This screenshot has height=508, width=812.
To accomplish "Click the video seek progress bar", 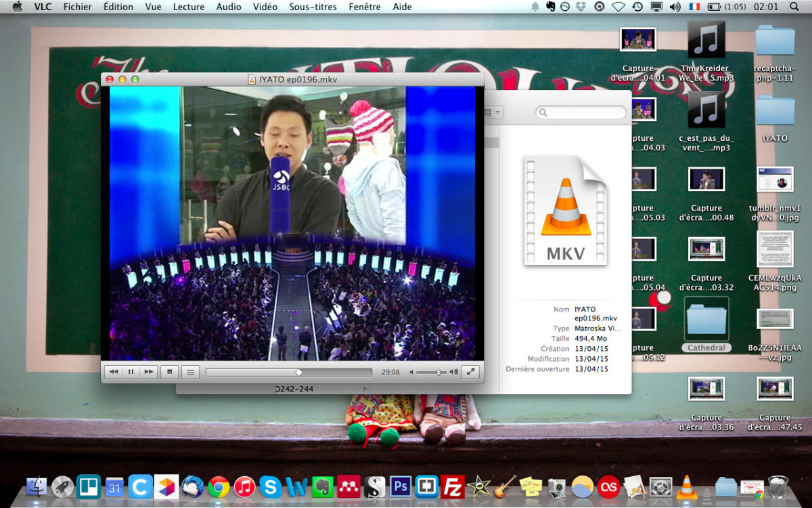I will 288,372.
